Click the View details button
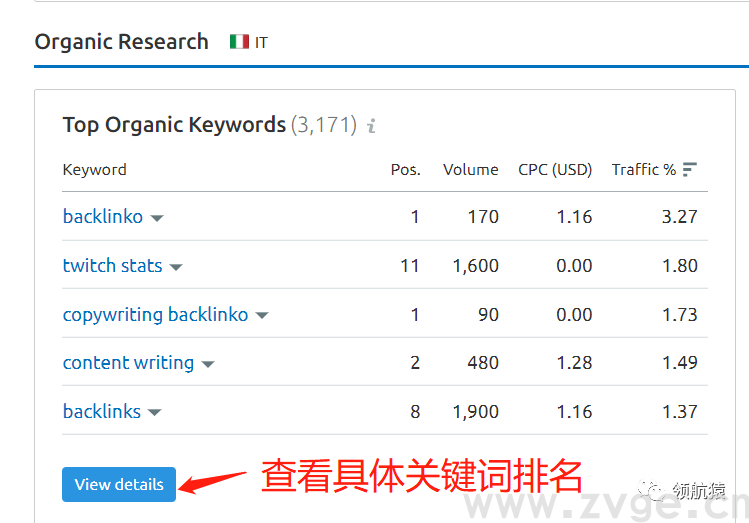The height and width of the screenshot is (523, 749). tap(119, 484)
